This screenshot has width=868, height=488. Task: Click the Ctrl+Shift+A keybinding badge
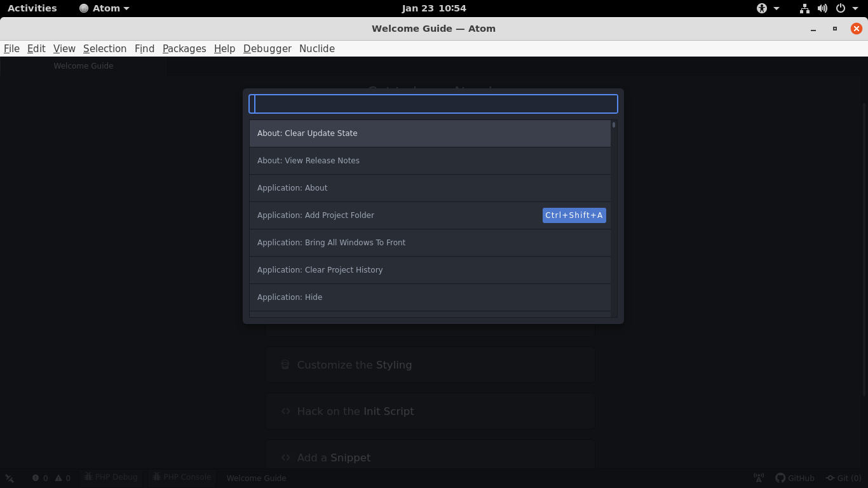(574, 215)
